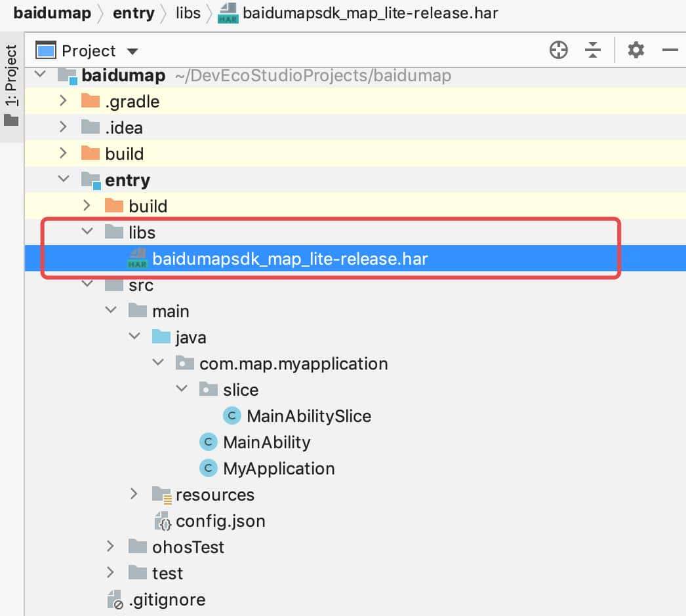The height and width of the screenshot is (616, 686).
Task: Click the orange .gradle folder icon
Action: [91, 100]
